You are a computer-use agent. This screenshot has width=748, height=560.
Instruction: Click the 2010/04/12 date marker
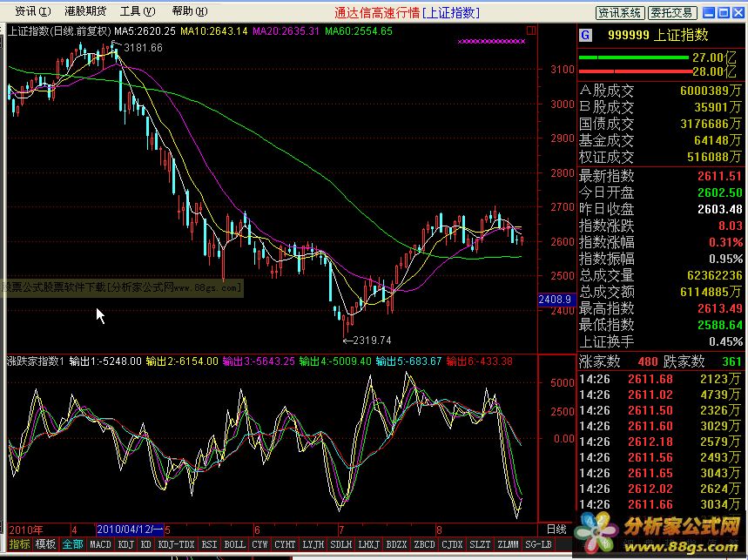130,529
